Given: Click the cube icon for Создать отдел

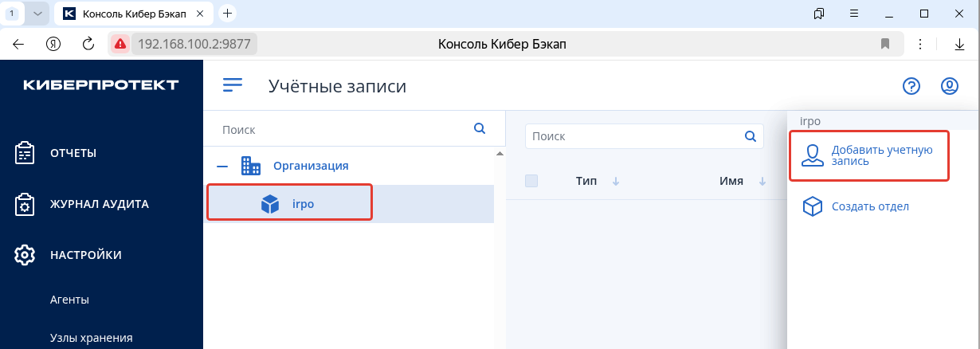Looking at the screenshot, I should (812, 207).
